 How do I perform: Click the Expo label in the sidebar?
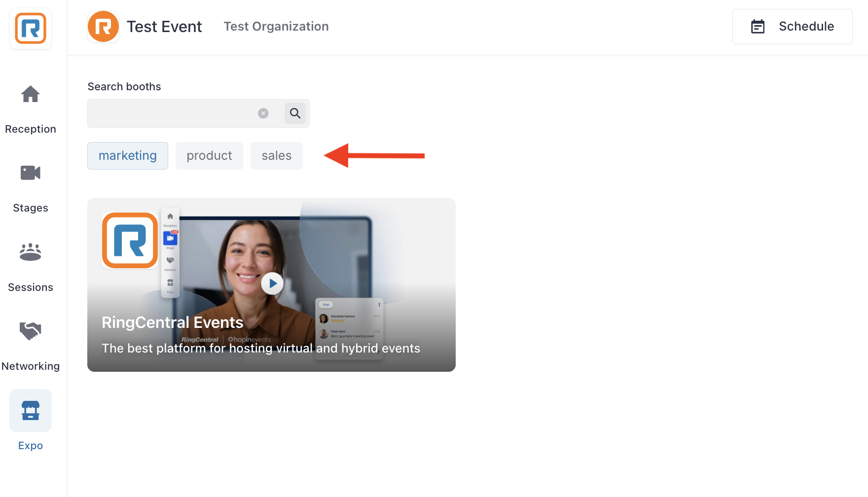pyautogui.click(x=31, y=446)
